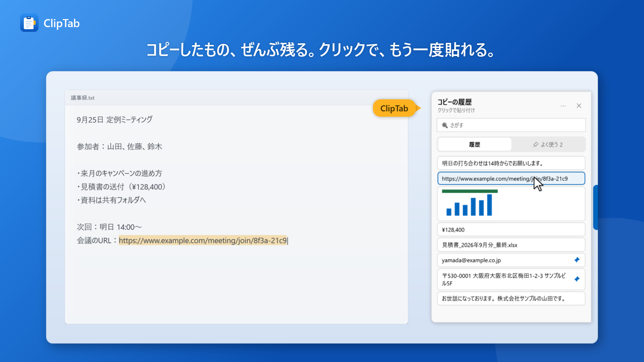Open the three-dots more options menu
Screen dimensions: 644x362
click(x=563, y=106)
